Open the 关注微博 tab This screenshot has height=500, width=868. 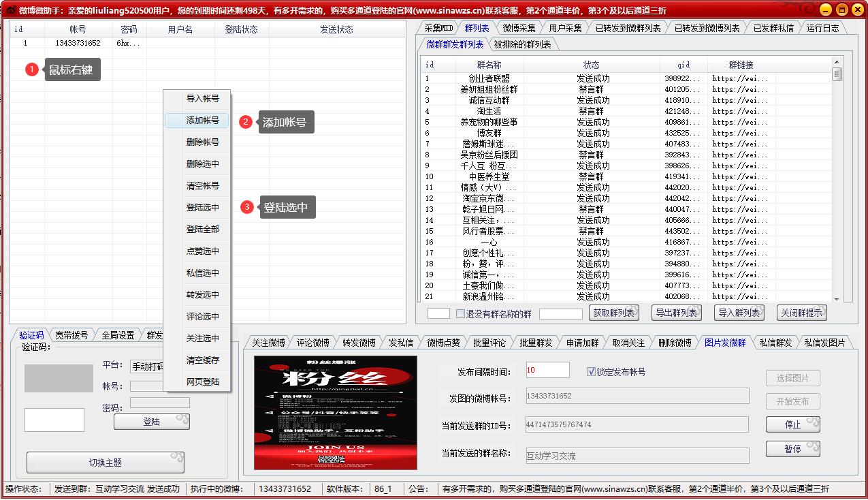(x=268, y=343)
